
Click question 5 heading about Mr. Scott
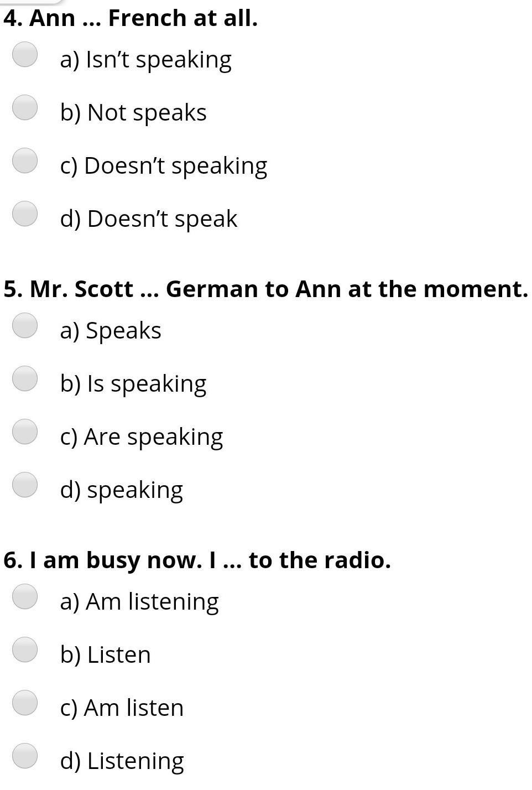point(265,289)
